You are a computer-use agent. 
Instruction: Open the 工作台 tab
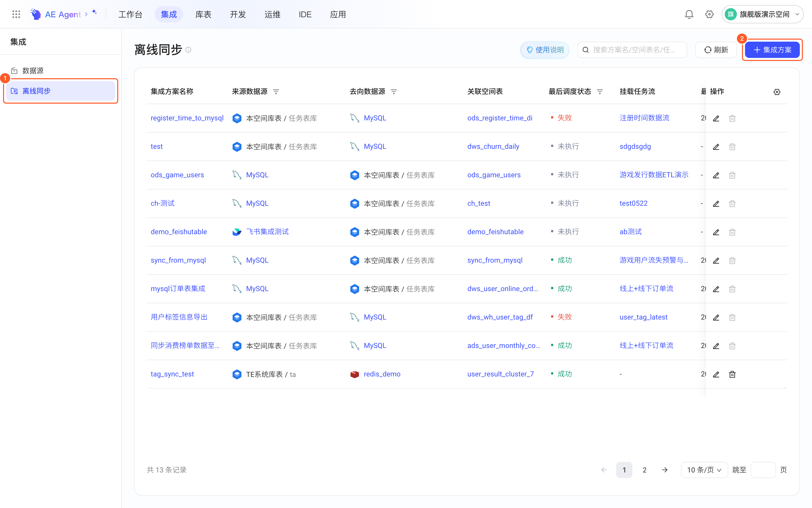(130, 14)
